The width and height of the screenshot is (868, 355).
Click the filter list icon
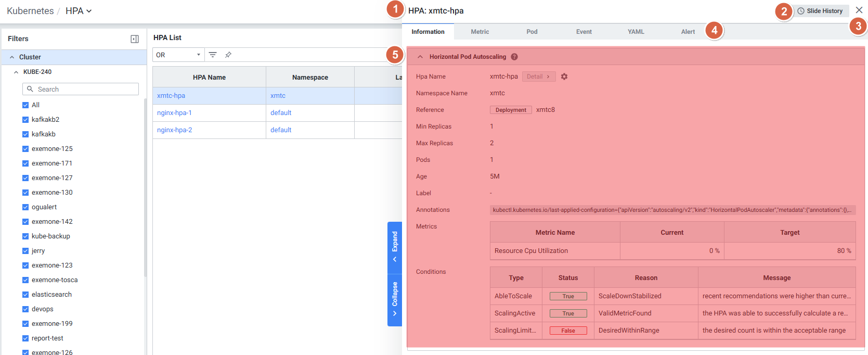(213, 55)
